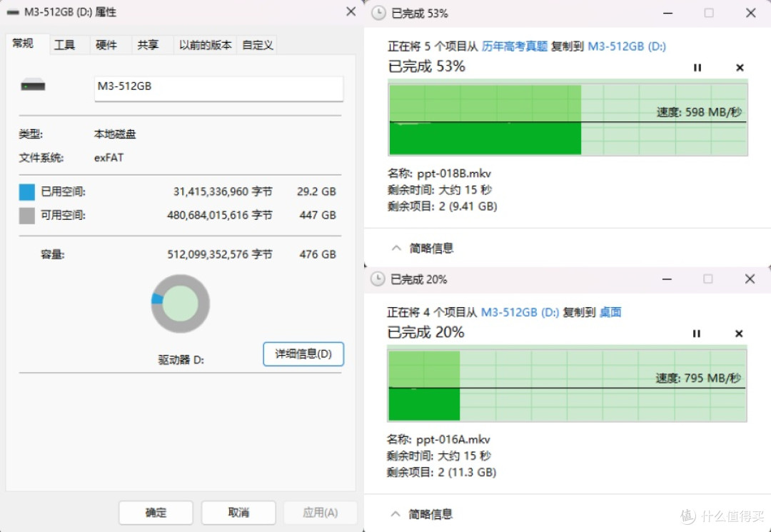Click the file name ppt-018B.mkv
Image resolution: width=771 pixels, height=532 pixels.
(454, 174)
